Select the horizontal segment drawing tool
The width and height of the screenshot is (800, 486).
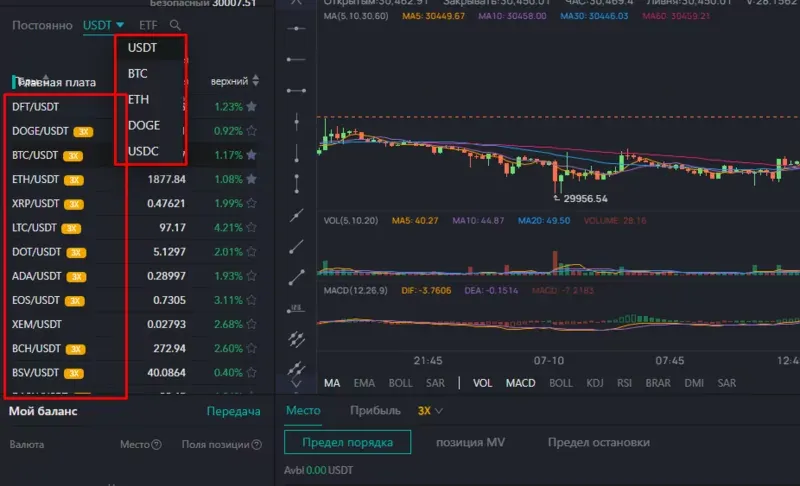(x=296, y=91)
